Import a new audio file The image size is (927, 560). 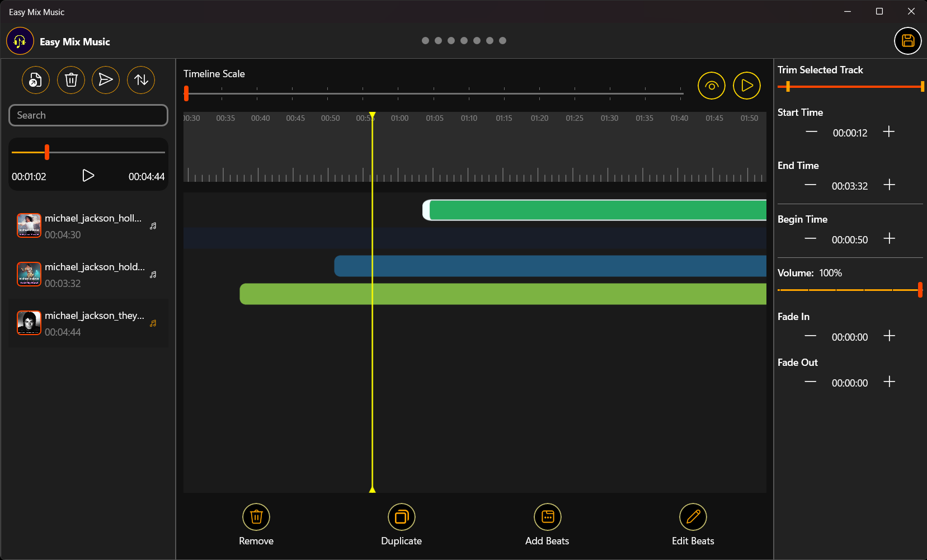tap(35, 79)
